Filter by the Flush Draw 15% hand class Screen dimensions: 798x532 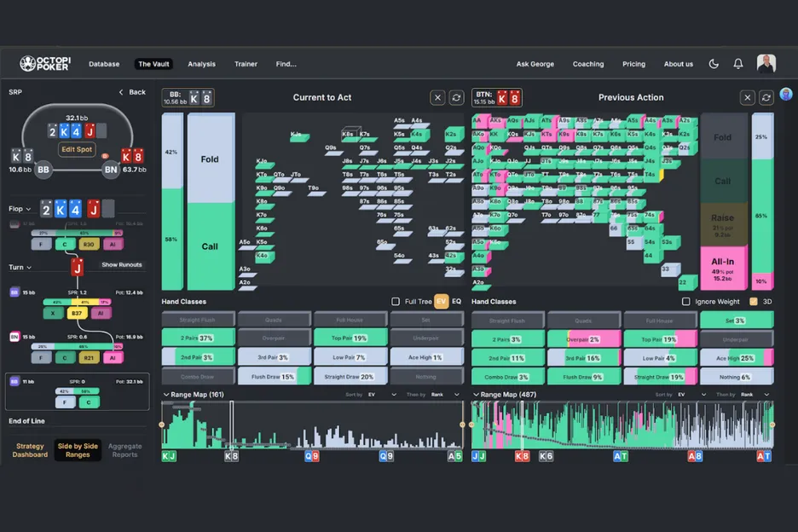pyautogui.click(x=274, y=376)
